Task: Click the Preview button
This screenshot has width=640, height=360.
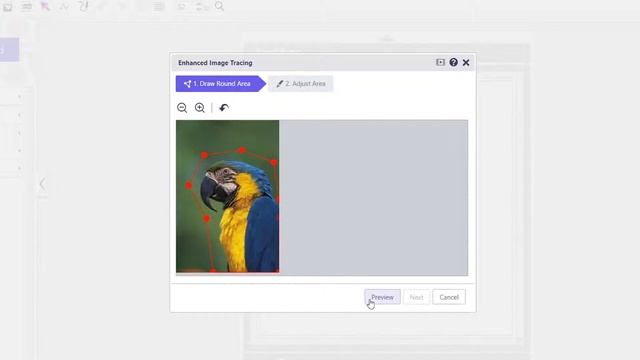Action: click(x=382, y=297)
